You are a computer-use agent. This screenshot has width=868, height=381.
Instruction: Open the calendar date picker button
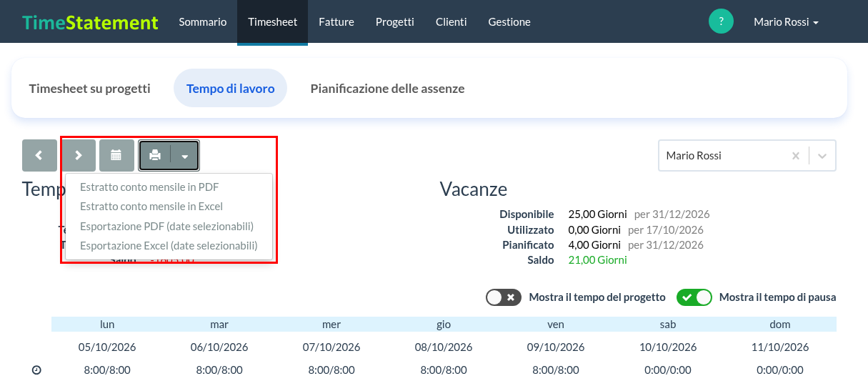click(x=116, y=155)
